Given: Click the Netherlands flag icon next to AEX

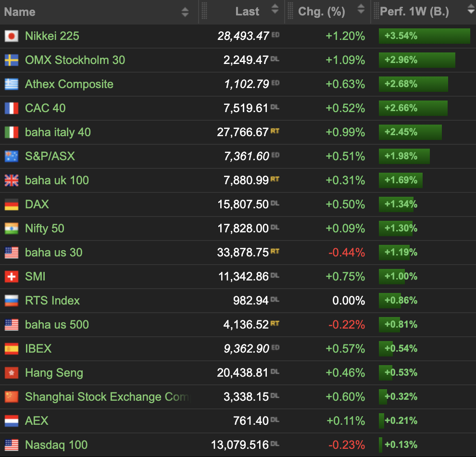Looking at the screenshot, I should (x=12, y=421).
